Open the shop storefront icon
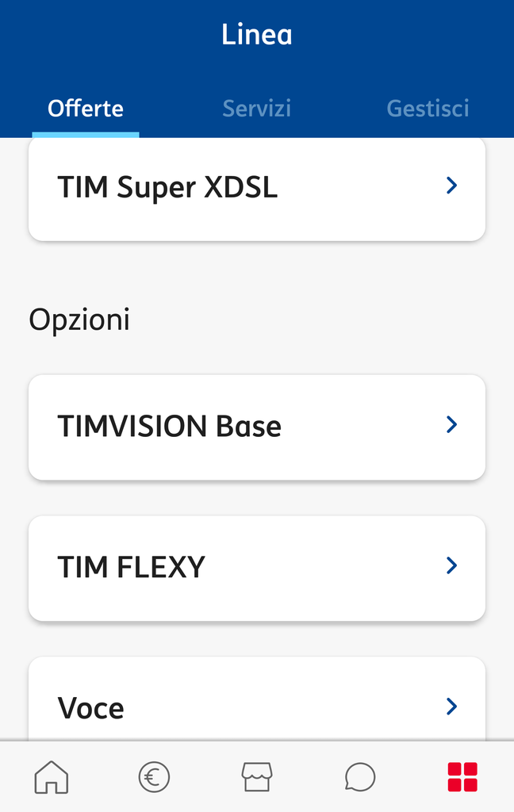The image size is (514, 812). (x=257, y=777)
